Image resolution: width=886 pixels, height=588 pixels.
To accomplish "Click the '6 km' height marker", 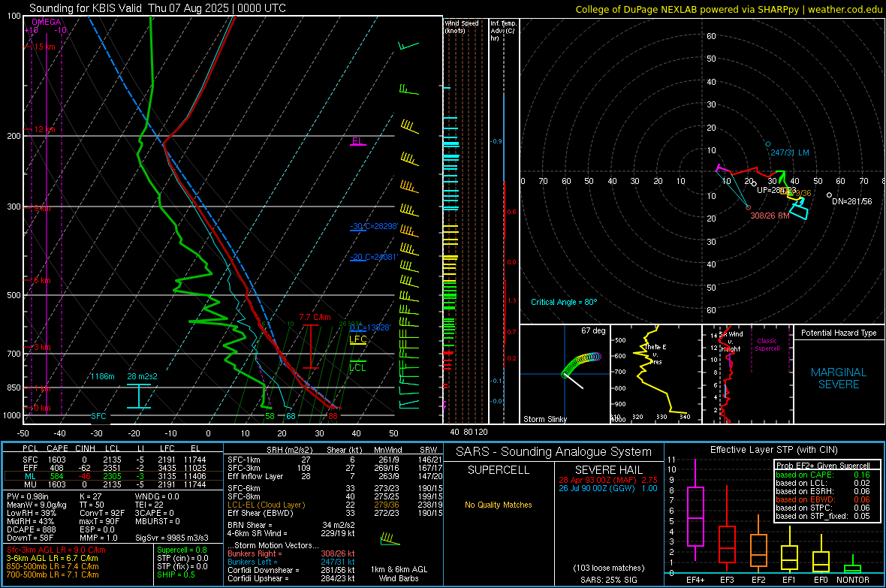I will tap(42, 280).
